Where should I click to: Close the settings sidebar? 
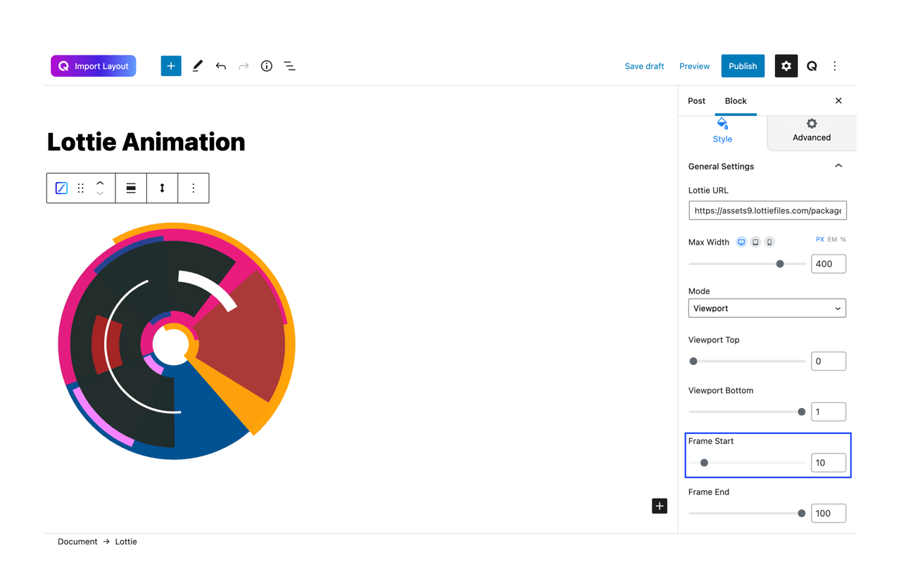click(838, 101)
